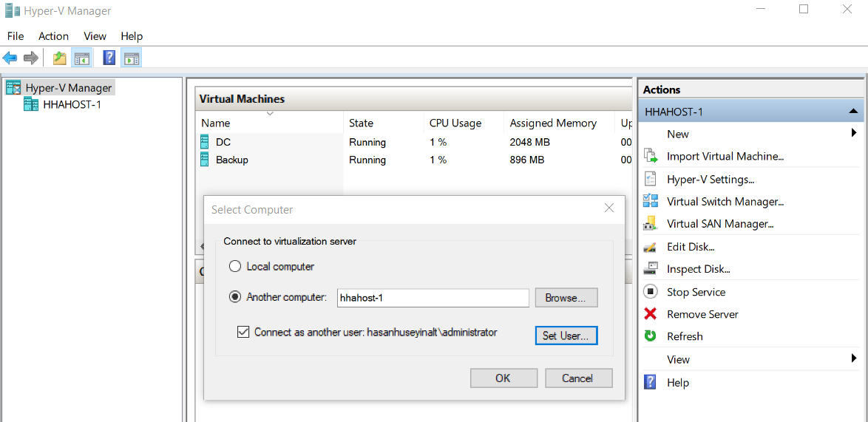
Task: Select the Local computer radio button
Action: pos(235,267)
